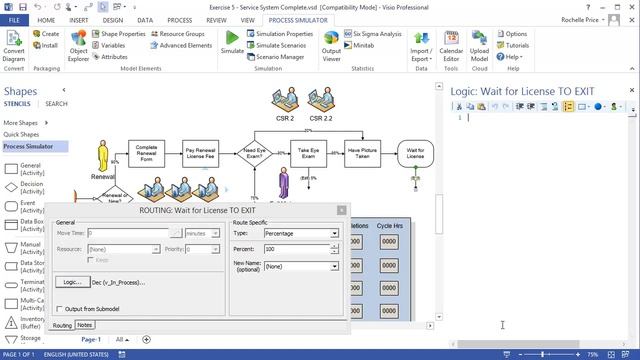Image resolution: width=640 pixels, height=360 pixels.
Task: Paste in the Logic editor toolbar
Action: (x=482, y=107)
